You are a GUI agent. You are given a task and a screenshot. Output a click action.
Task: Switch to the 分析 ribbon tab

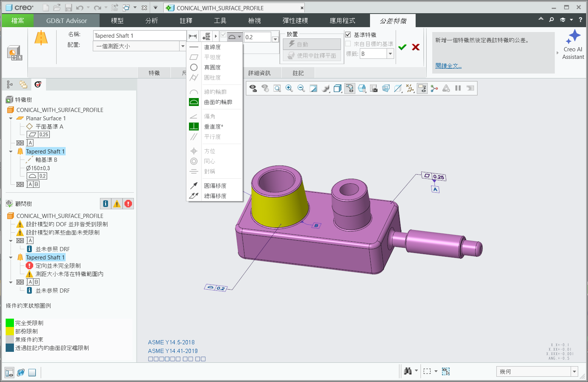152,21
